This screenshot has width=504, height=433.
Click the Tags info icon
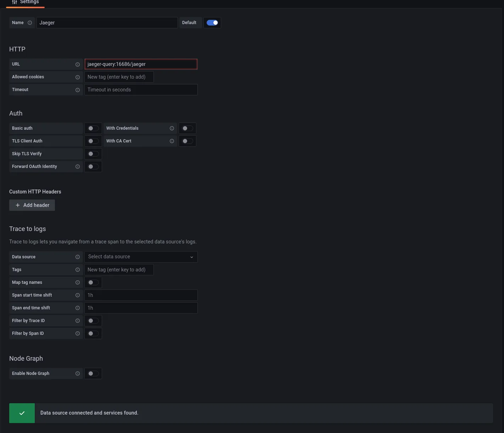point(78,270)
